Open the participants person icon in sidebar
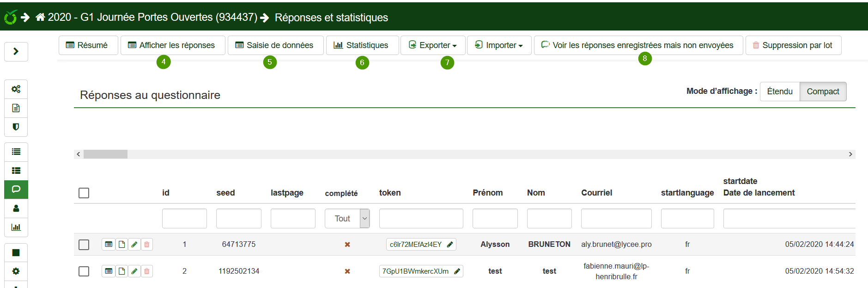Viewport: 868px width, 288px height. [x=16, y=208]
